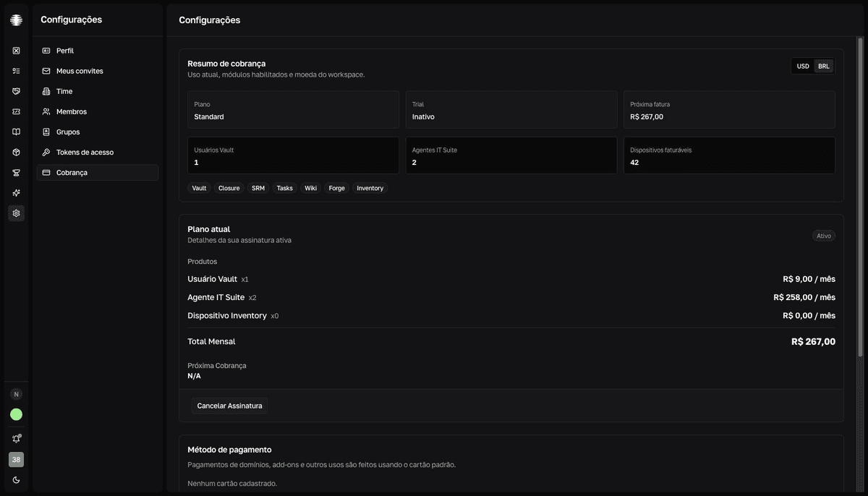868x496 pixels.
Task: Click the Próxima fatura R$ 267,00 card
Action: [729, 110]
